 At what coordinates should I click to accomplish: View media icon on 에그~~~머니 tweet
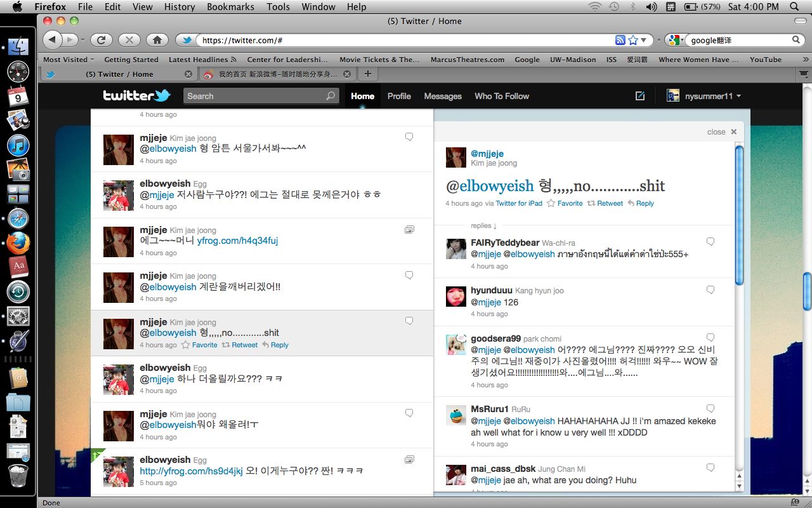click(409, 229)
